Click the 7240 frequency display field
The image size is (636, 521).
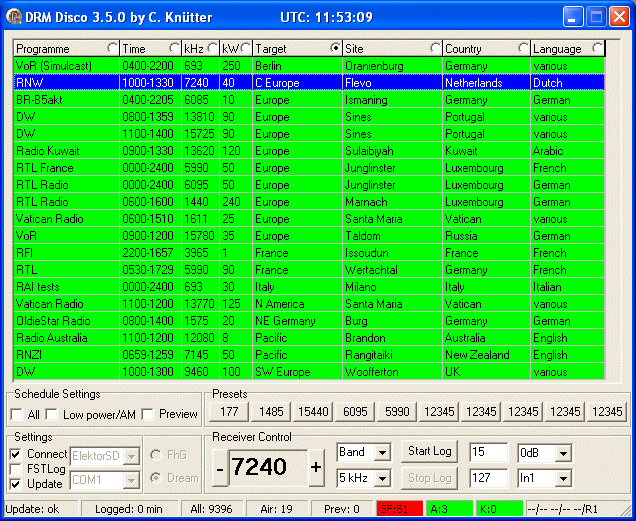(267, 467)
